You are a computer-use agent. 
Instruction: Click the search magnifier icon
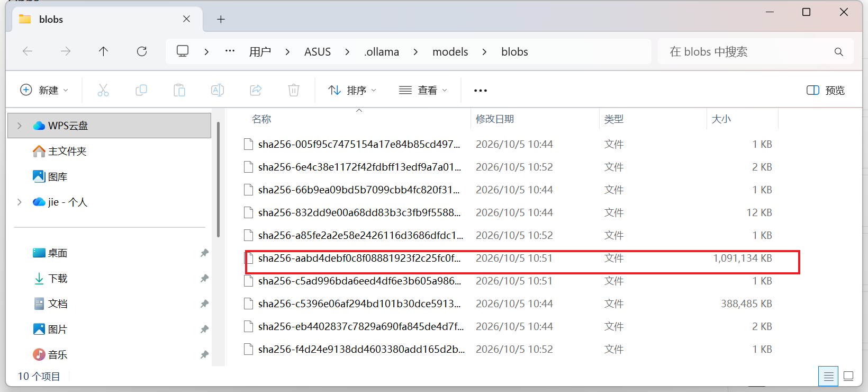pos(838,52)
